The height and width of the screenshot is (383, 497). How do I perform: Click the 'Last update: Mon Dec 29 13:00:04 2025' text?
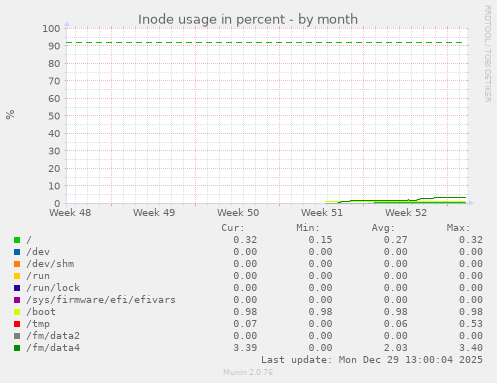(x=372, y=360)
